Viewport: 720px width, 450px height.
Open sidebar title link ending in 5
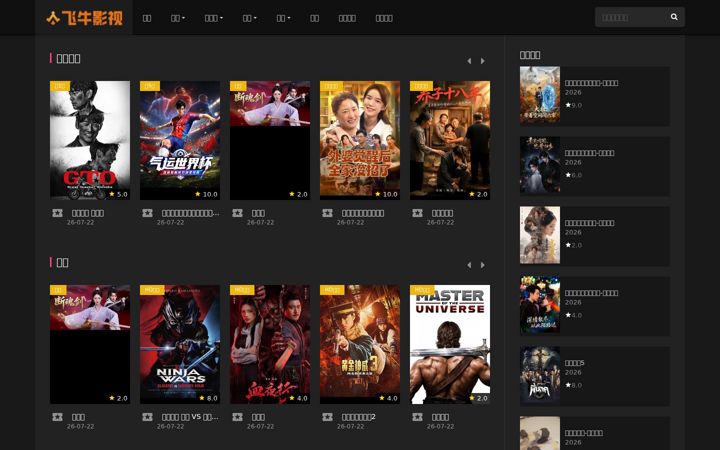[574, 363]
